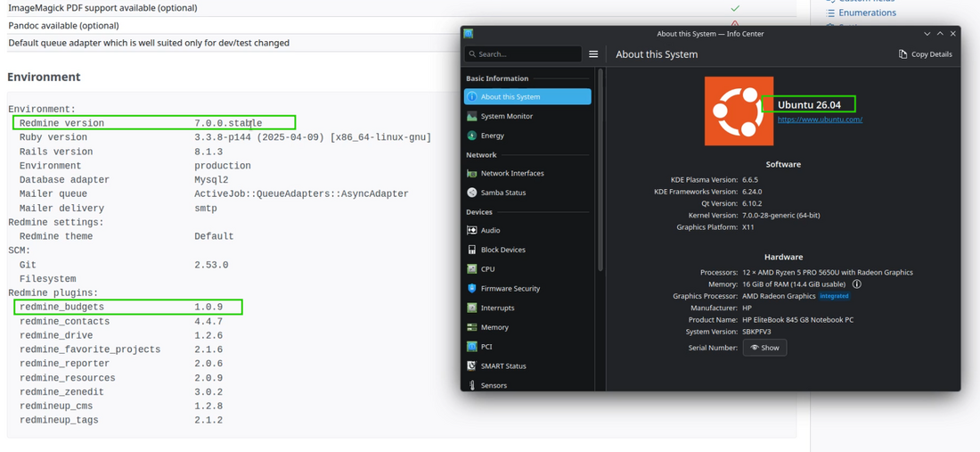Click the Info Center app icon in title bar
The width and height of the screenshot is (980, 452).
(x=469, y=34)
